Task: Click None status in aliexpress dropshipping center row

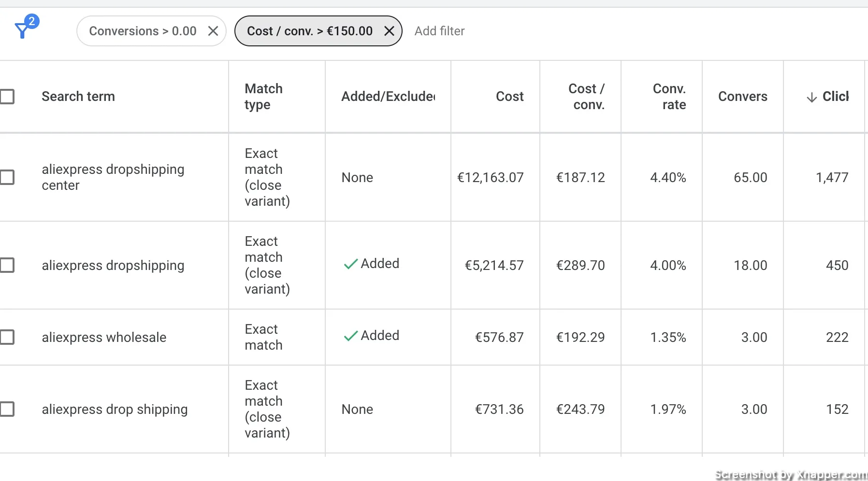Action: (357, 177)
